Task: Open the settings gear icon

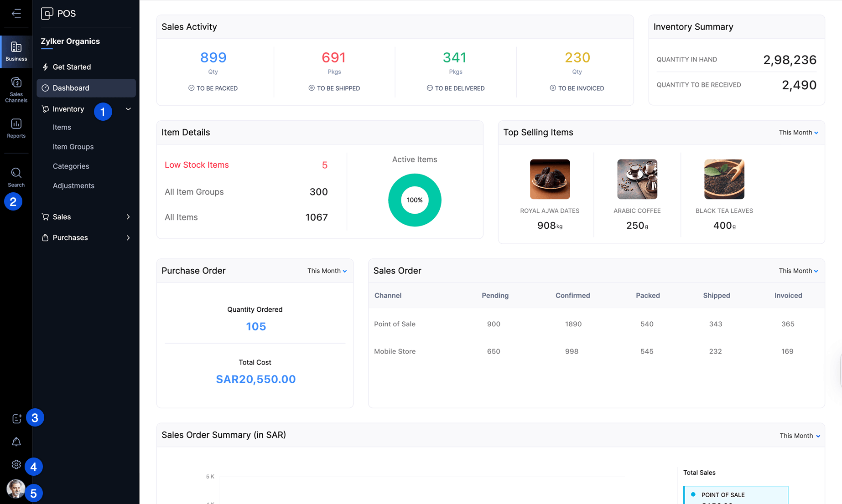Action: 16,464
